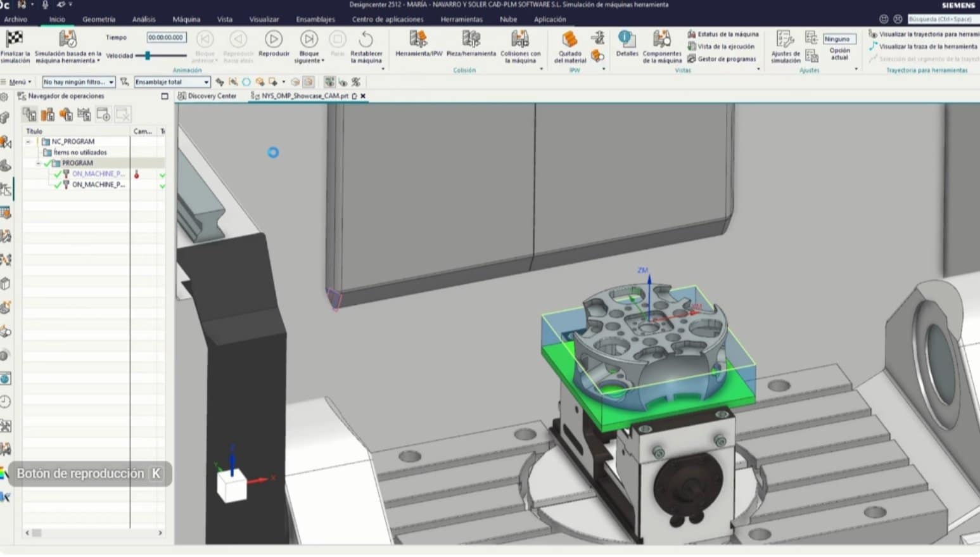Open the Herramienta/IPW collision tool
The height and width of the screenshot is (557, 980).
[417, 43]
